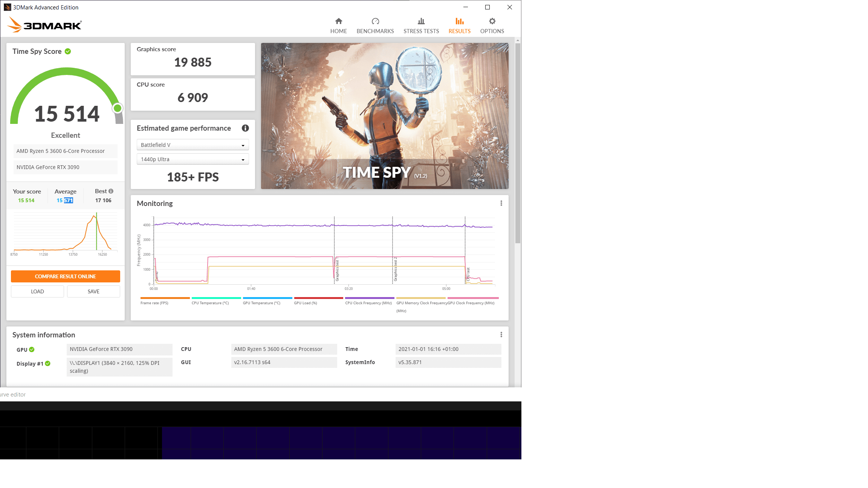Toggle the Frame rate (FPS) legend item
The height and width of the screenshot is (488, 868).
[x=154, y=303]
